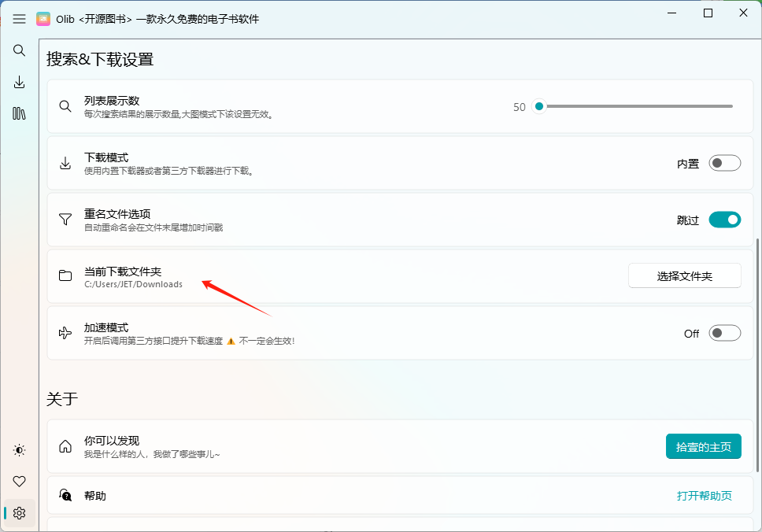Click 选择文件夹 to choose download folder
Viewport: 762px width, 532px height.
tap(684, 276)
